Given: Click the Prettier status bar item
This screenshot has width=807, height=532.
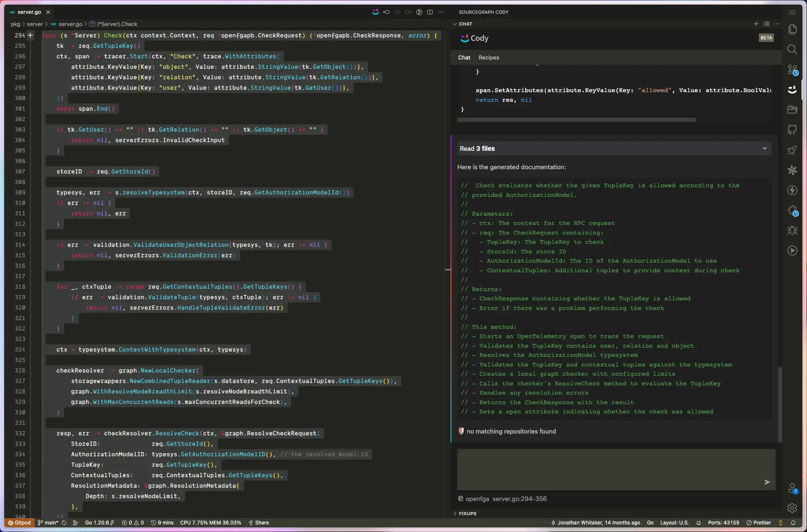Looking at the screenshot, I should tap(758, 522).
